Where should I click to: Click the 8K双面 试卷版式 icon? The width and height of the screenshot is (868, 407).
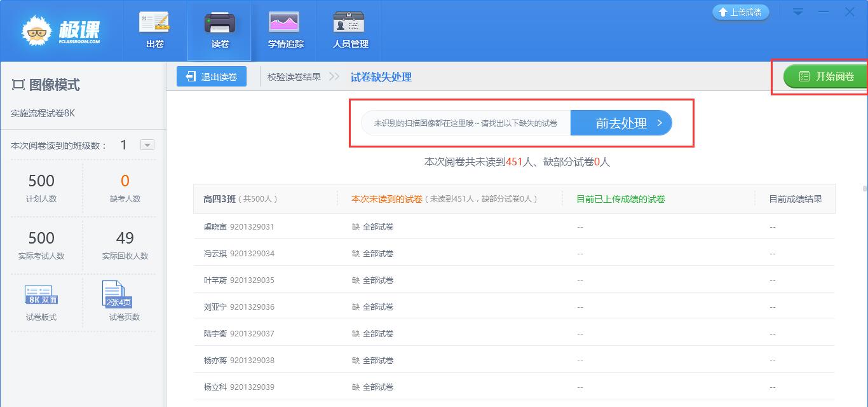(41, 296)
